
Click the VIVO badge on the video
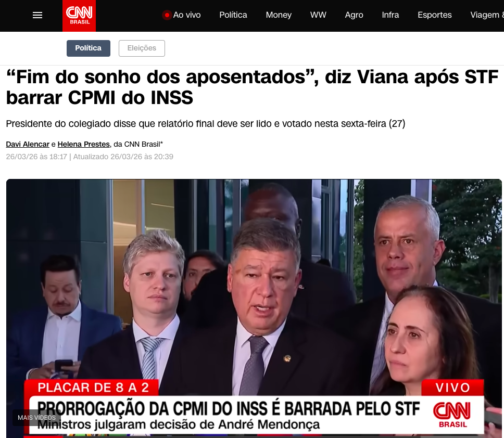click(452, 388)
